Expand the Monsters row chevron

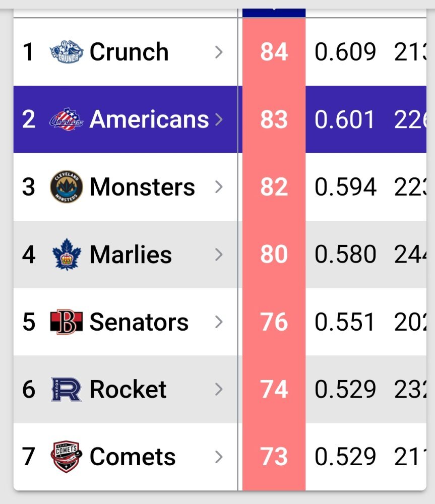coord(219,187)
